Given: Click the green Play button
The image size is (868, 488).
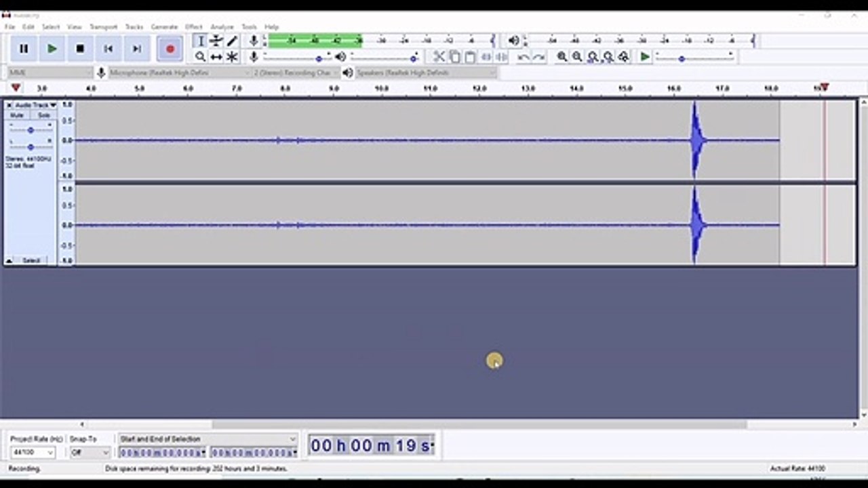Looking at the screenshot, I should tap(52, 49).
